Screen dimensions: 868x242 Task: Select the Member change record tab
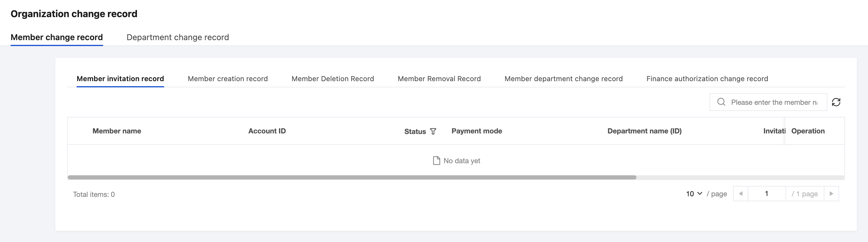(x=57, y=37)
